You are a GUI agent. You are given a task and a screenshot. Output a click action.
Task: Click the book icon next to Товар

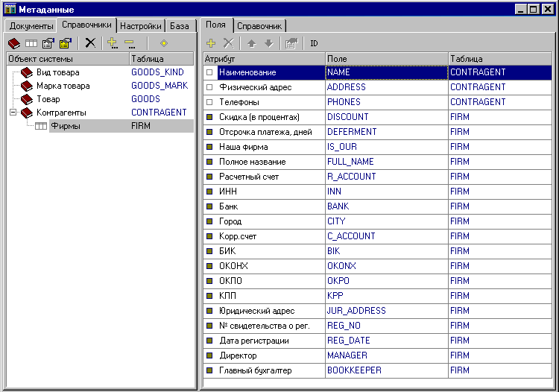[26, 99]
